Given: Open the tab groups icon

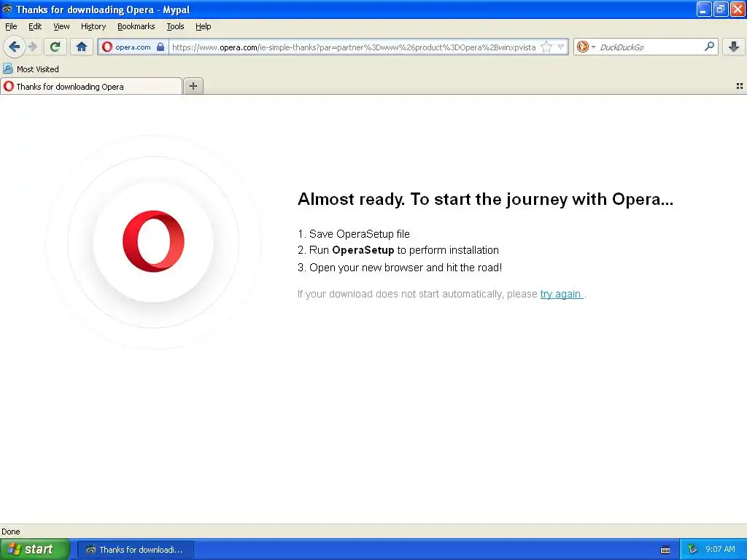Looking at the screenshot, I should pos(740,86).
